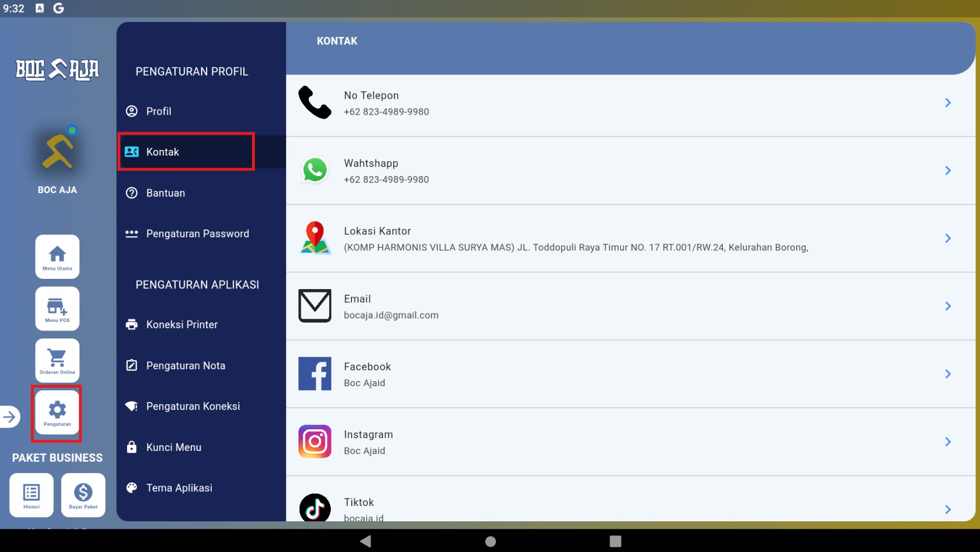Click the Instagram logo icon

(315, 441)
